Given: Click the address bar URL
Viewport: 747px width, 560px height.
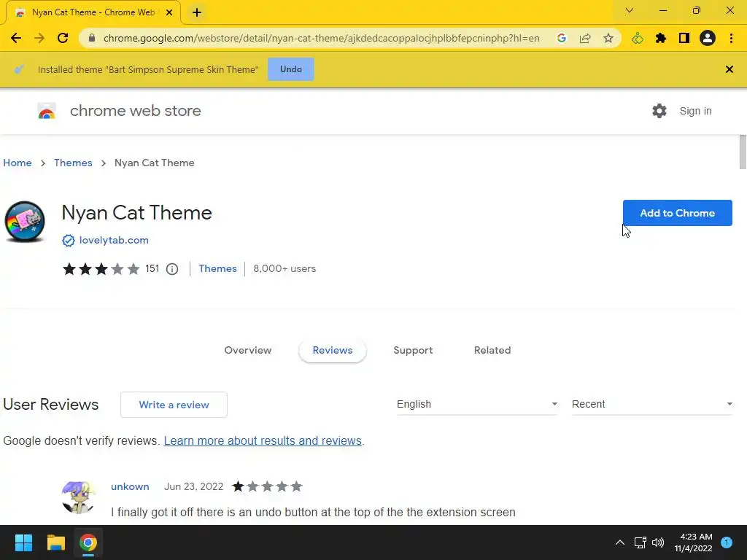Looking at the screenshot, I should pos(322,38).
